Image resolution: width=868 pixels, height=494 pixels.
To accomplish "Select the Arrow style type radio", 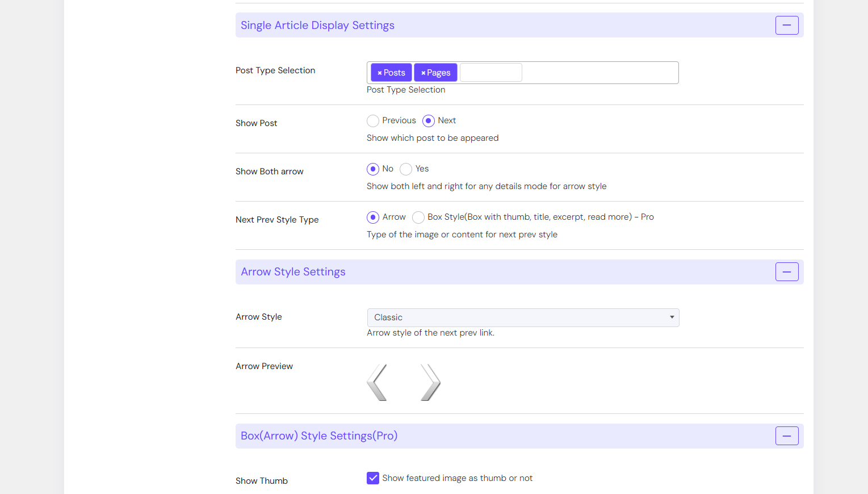I will click(x=373, y=217).
